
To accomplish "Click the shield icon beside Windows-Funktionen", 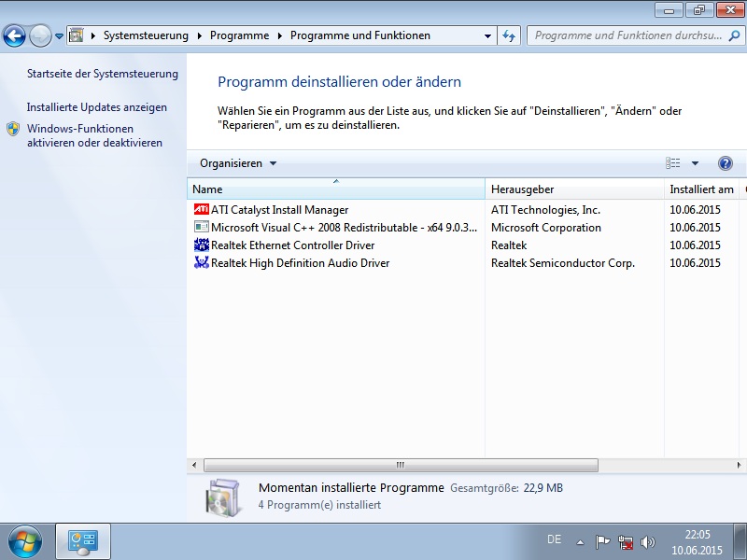I will pyautogui.click(x=13, y=129).
